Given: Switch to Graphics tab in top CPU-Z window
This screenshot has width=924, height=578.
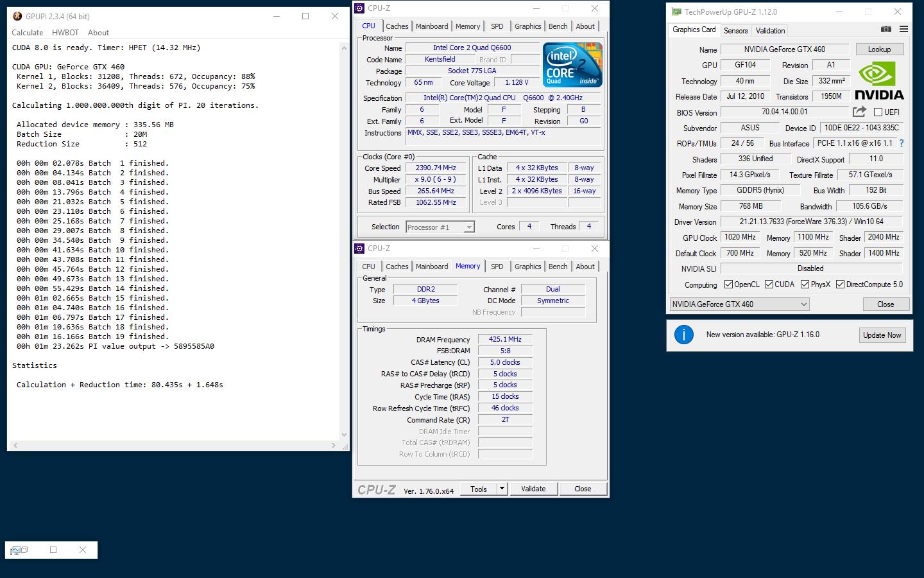Looking at the screenshot, I should [528, 26].
